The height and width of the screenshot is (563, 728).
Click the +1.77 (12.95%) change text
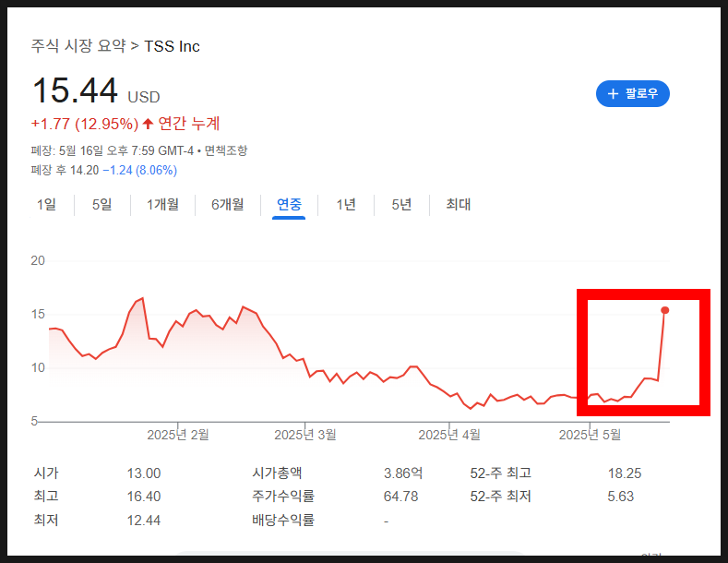85,124
